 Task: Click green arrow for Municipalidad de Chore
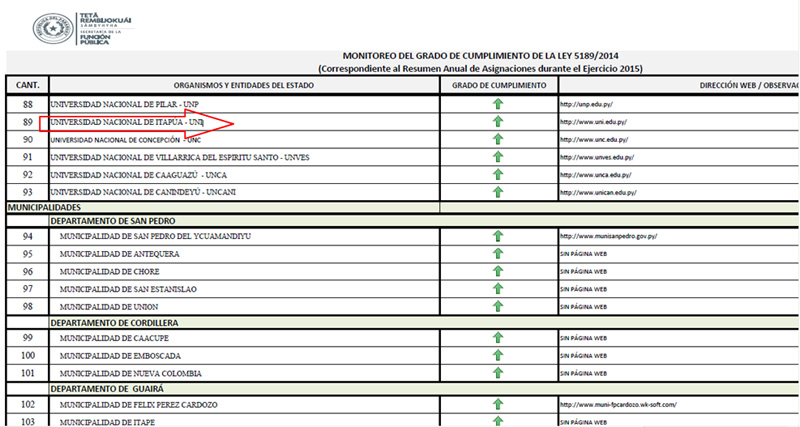(498, 271)
